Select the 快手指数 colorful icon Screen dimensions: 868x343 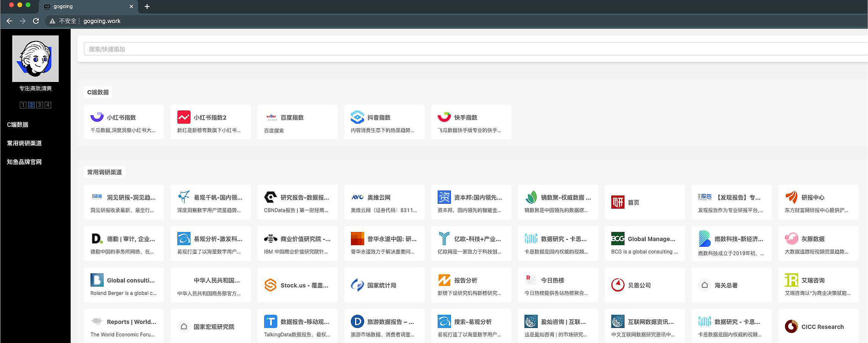pos(444,117)
